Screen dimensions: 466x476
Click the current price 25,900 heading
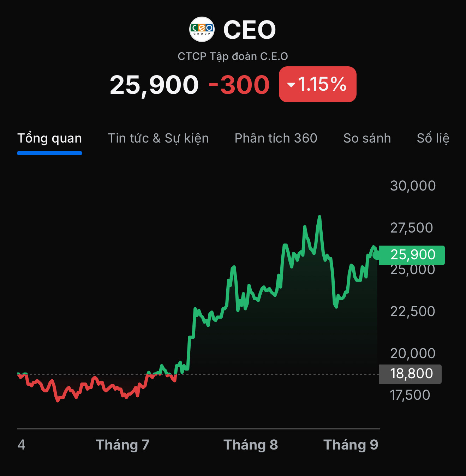(154, 85)
